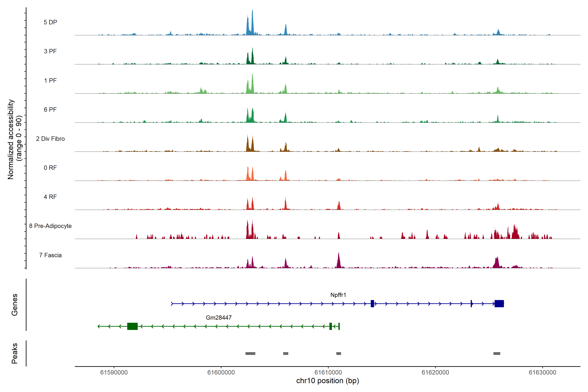Click the leftmost gray peak bar
The height and width of the screenshot is (392, 588).
[x=250, y=353]
